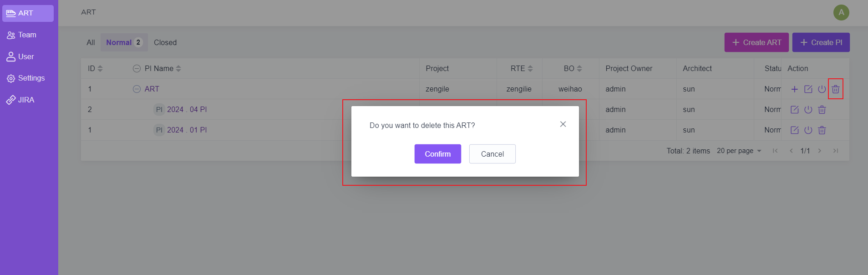Viewport: 868px width, 275px height.
Task: Collapse the ART tree row
Action: coord(137,89)
